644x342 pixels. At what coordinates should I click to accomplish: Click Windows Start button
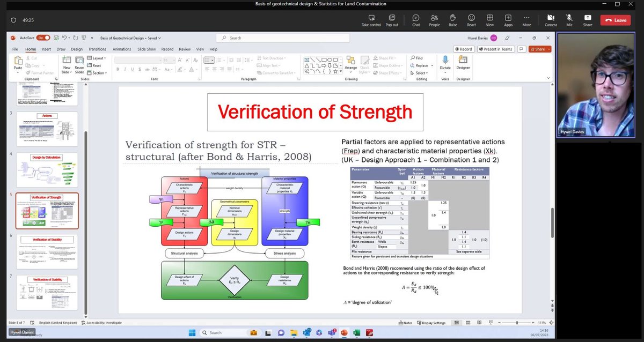pos(192,333)
